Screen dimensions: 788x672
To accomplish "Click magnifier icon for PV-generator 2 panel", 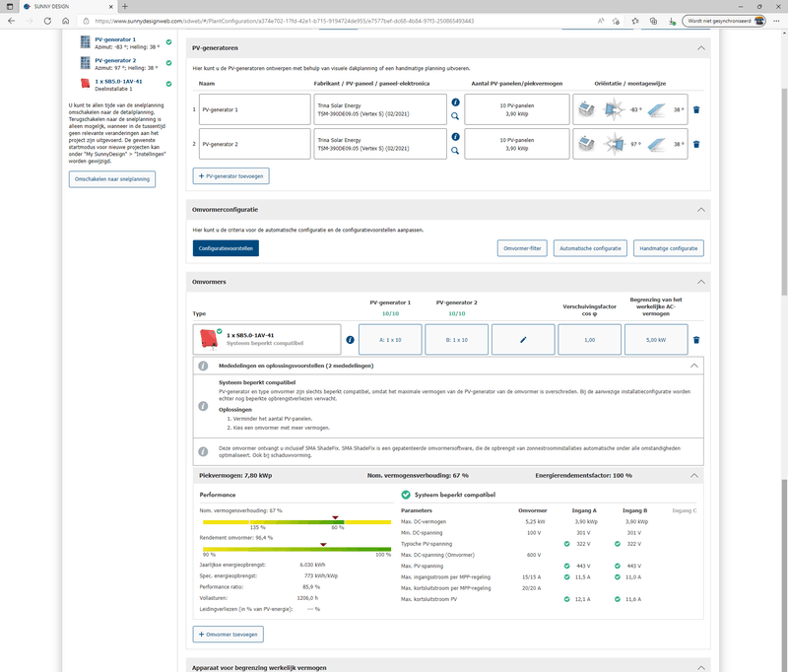I will (x=455, y=151).
